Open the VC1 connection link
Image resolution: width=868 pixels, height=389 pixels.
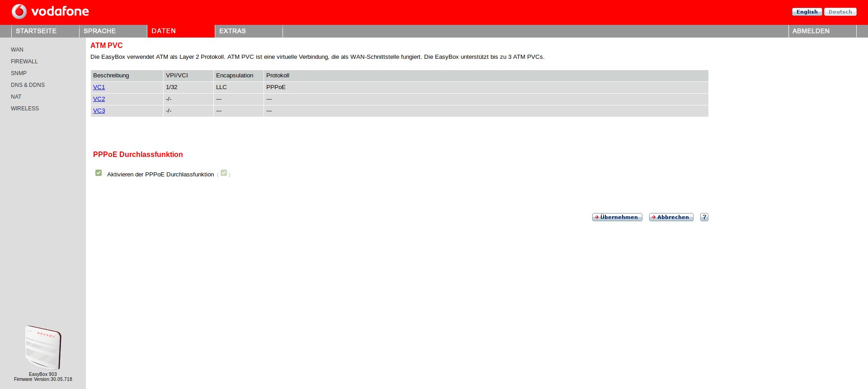pos(99,87)
